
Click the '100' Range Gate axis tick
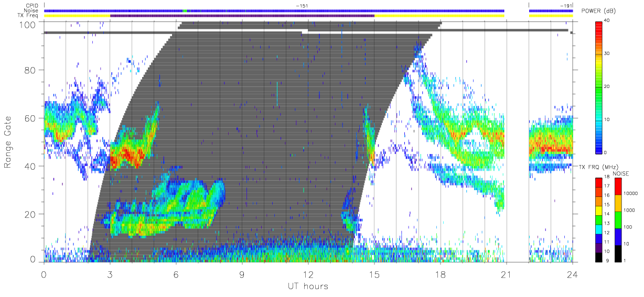click(28, 24)
